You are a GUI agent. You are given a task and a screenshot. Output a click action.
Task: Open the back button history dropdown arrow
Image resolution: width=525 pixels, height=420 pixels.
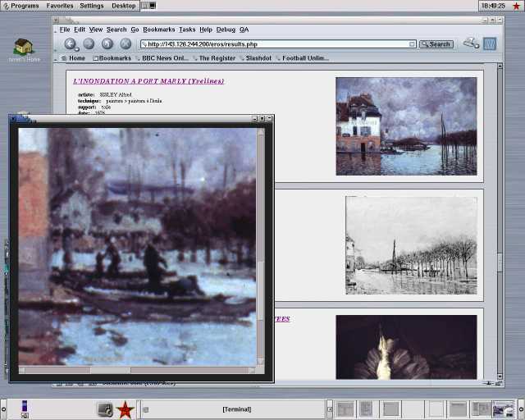(77, 49)
